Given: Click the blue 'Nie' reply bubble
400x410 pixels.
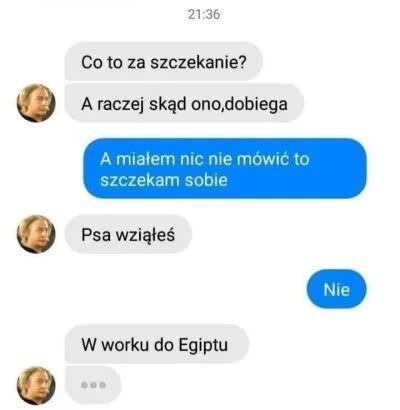Looking at the screenshot, I should click(337, 289).
